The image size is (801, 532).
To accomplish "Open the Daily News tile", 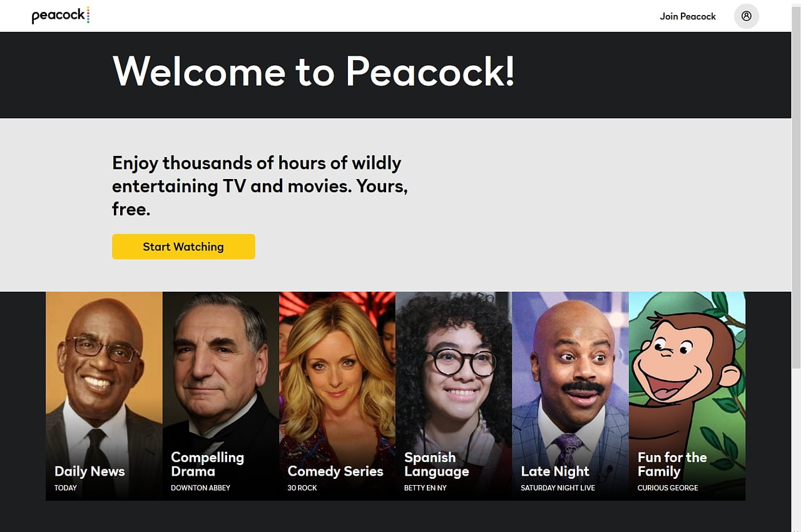I will [104, 396].
